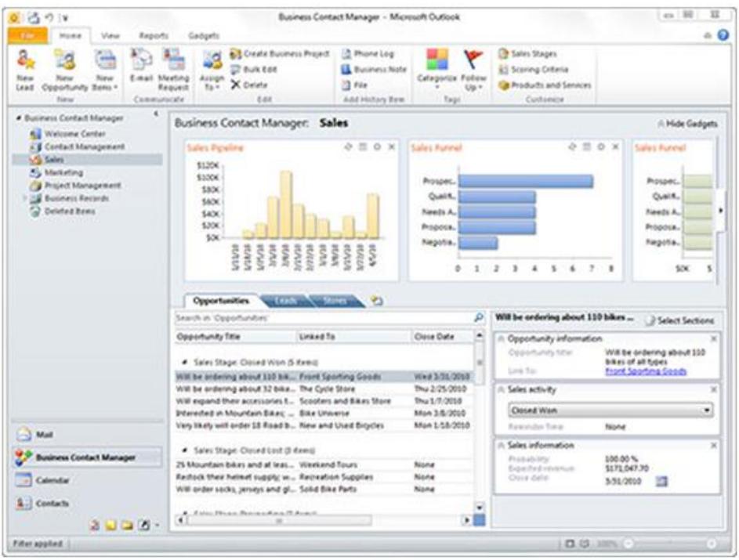
Task: Collapse the Closed Won group
Action: click(x=186, y=362)
